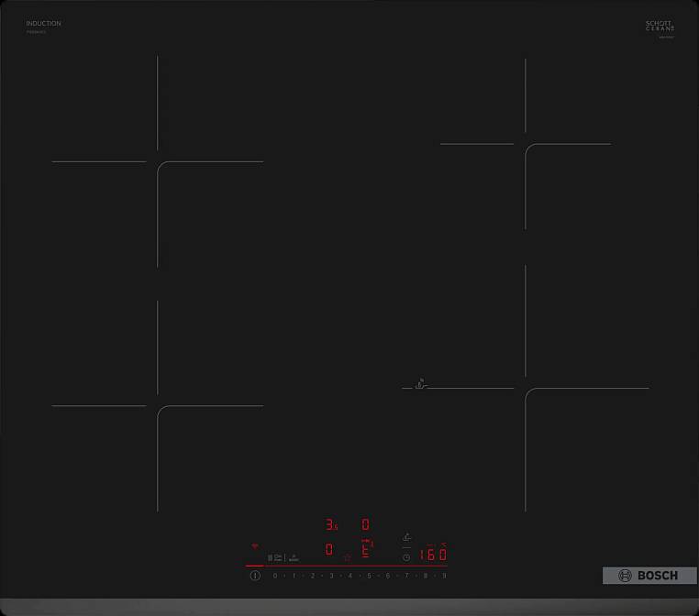Set power level to 5 on slider
Viewport: 699px width, 616px height.
(369, 576)
